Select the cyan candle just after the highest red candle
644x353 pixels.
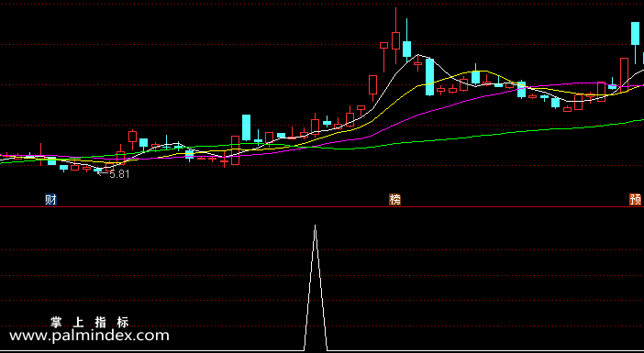click(406, 49)
